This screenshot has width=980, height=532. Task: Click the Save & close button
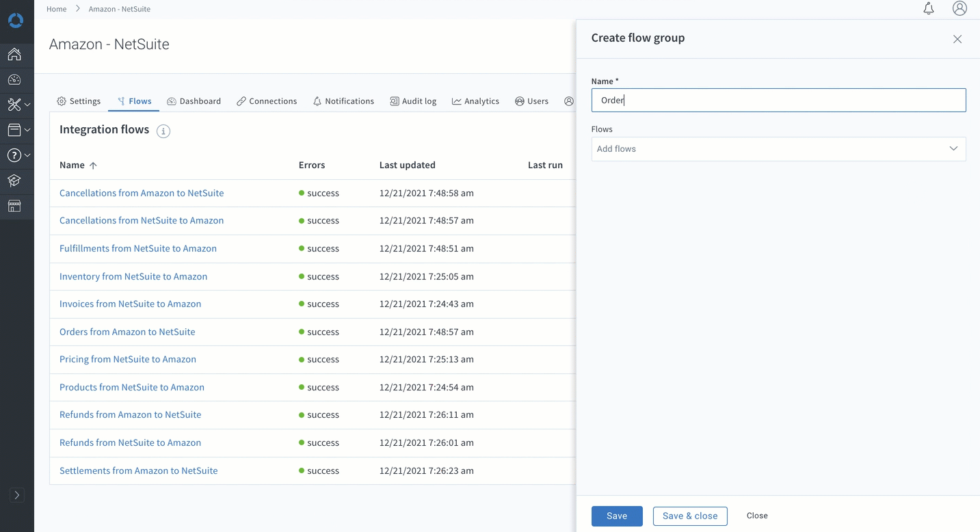(x=690, y=516)
